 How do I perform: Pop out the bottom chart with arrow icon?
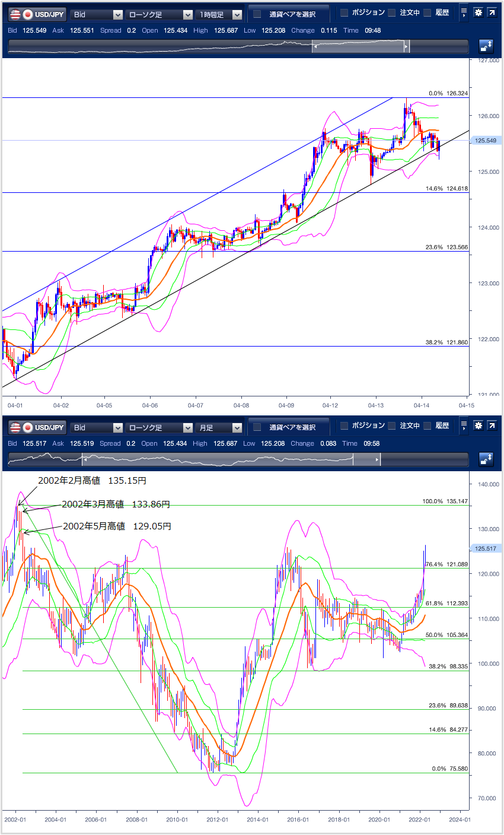click(492, 426)
